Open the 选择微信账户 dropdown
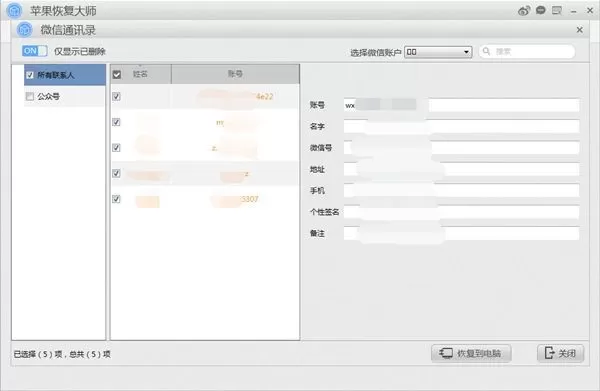Viewport: 600px width, 391px height. point(438,52)
